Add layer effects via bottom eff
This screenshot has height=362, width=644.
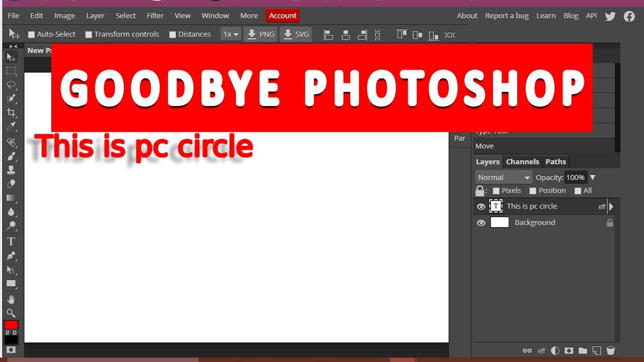click(x=541, y=351)
